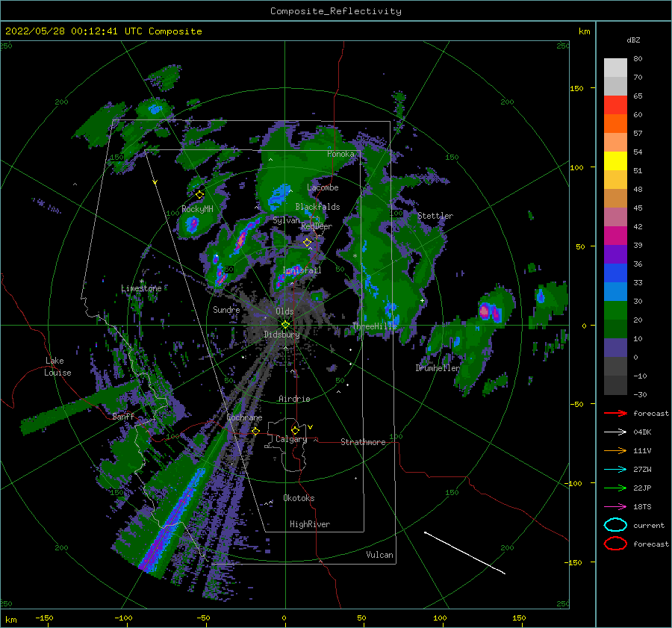Click the Limestone label

pos(141,288)
